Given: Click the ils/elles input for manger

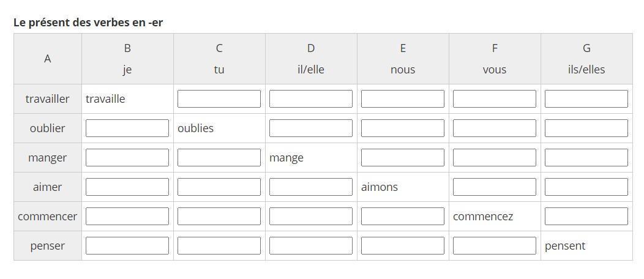Looking at the screenshot, I should pyautogui.click(x=586, y=158).
